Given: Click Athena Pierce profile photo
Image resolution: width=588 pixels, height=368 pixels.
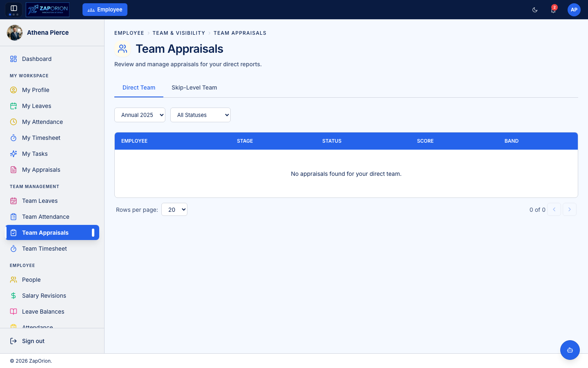Looking at the screenshot, I should click(15, 33).
